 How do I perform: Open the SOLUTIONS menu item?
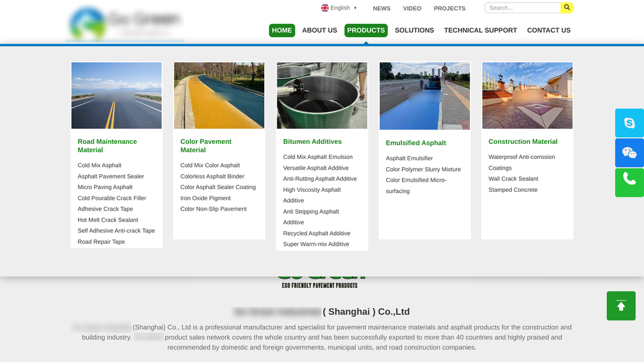pyautogui.click(x=414, y=30)
